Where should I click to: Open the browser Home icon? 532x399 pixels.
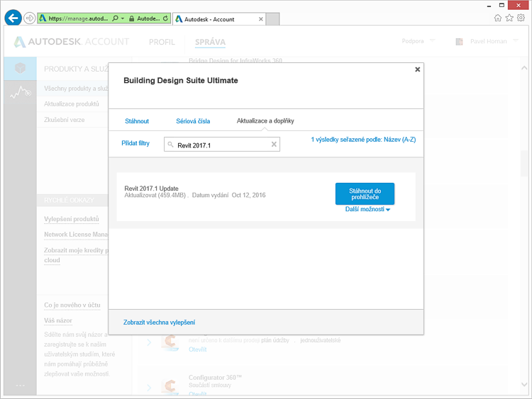498,18
